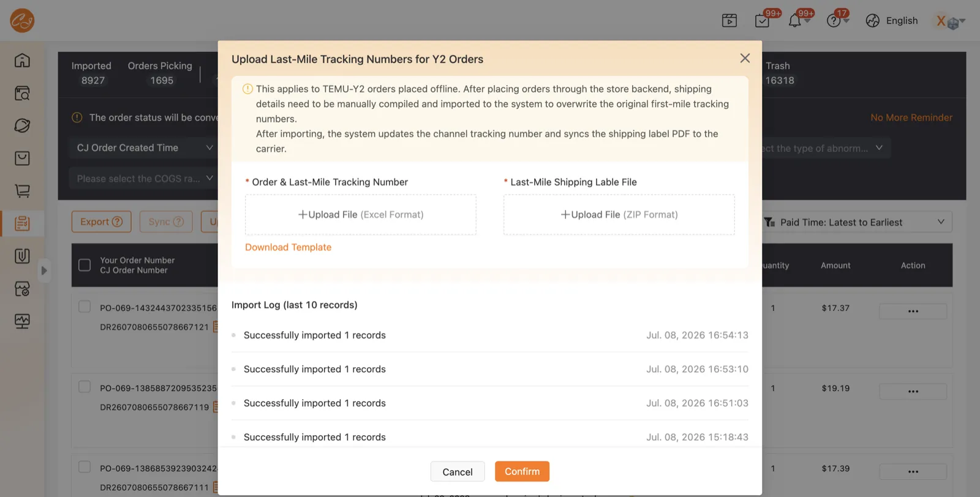Image resolution: width=980 pixels, height=497 pixels.
Task: Click the notification bell icon
Action: pos(794,21)
